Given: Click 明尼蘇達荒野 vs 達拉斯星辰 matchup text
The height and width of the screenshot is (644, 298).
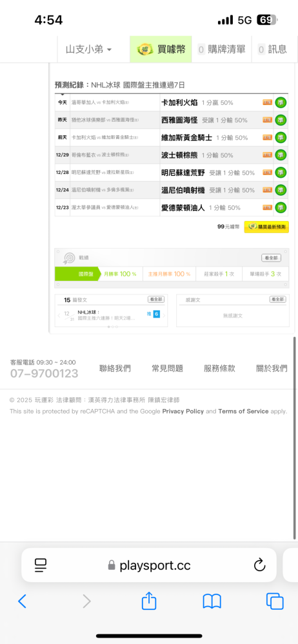Looking at the screenshot, I should [x=103, y=173].
